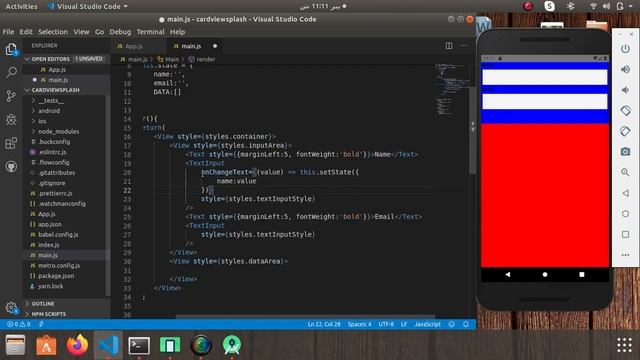Screen dimensions: 640x360
Task: Click the errors and warnings status indicator
Action: pyautogui.click(x=18, y=324)
